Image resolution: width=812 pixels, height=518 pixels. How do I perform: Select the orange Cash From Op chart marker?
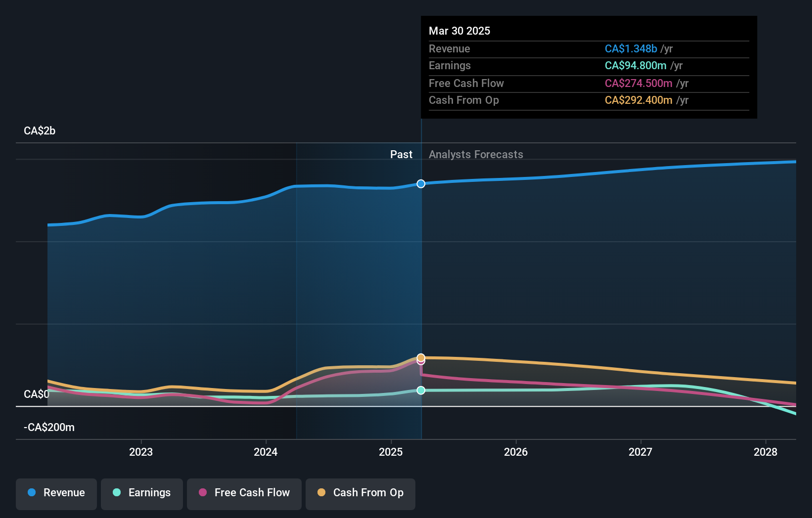[x=421, y=357]
